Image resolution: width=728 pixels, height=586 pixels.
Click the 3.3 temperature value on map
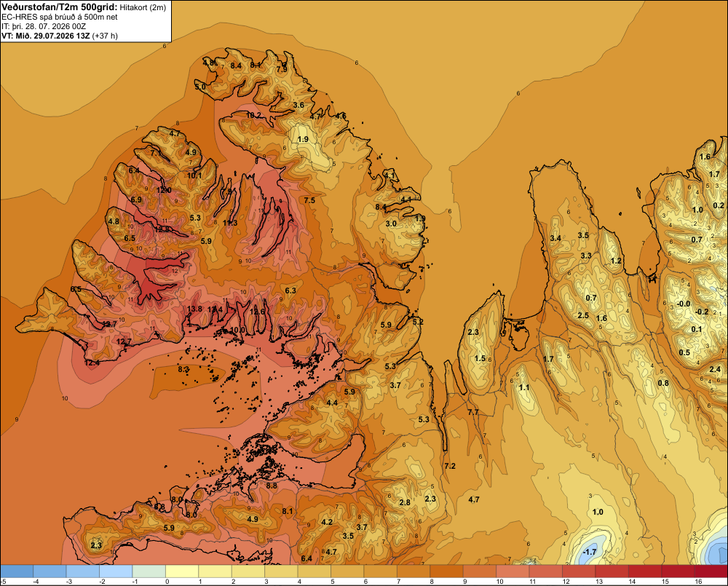[586, 256]
